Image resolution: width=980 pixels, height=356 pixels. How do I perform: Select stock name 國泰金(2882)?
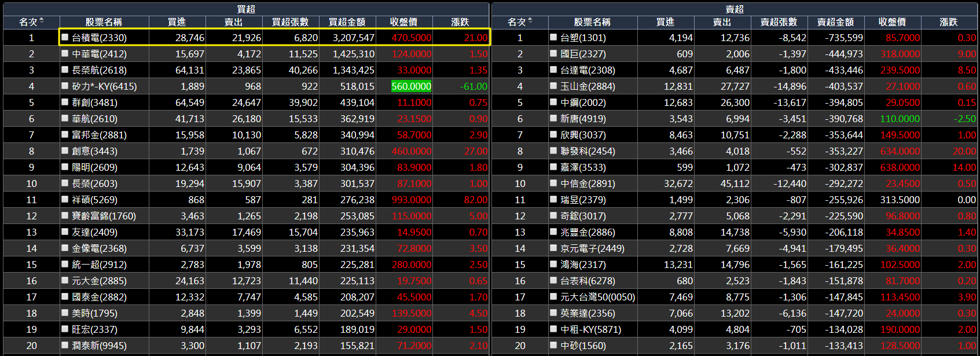(x=99, y=297)
